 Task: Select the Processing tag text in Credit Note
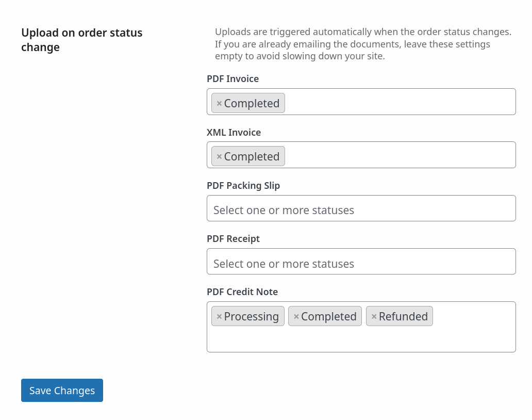(x=252, y=316)
